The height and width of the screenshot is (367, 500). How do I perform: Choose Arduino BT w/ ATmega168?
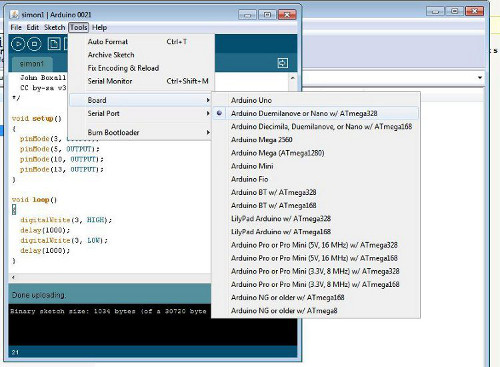coord(316,205)
